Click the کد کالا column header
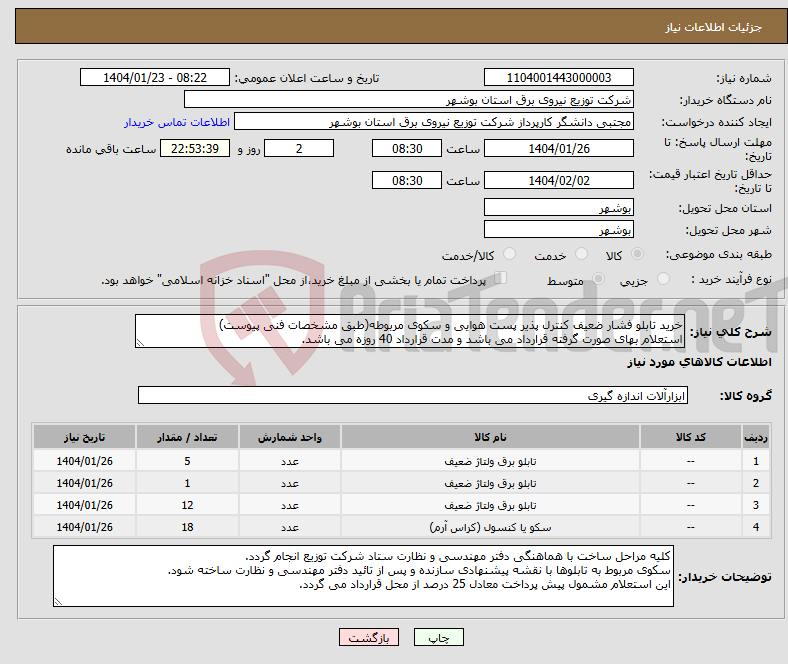The width and height of the screenshot is (788, 664). pyautogui.click(x=691, y=437)
